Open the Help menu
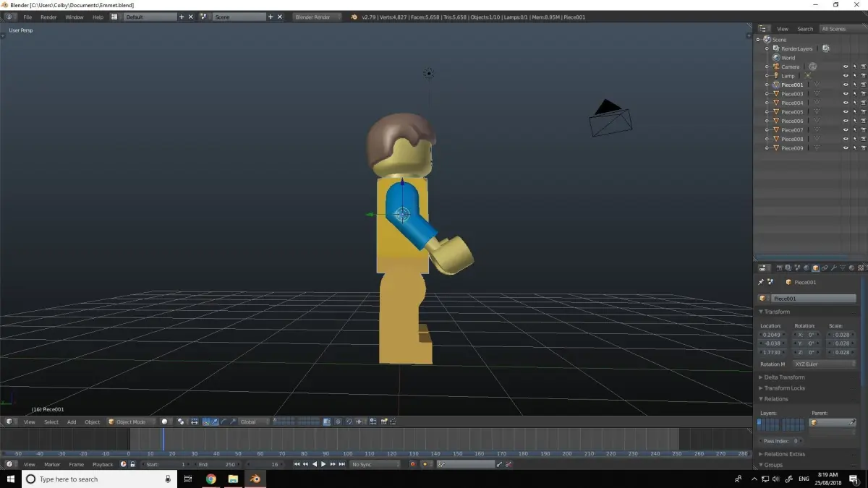The width and height of the screenshot is (868, 488). 98,17
